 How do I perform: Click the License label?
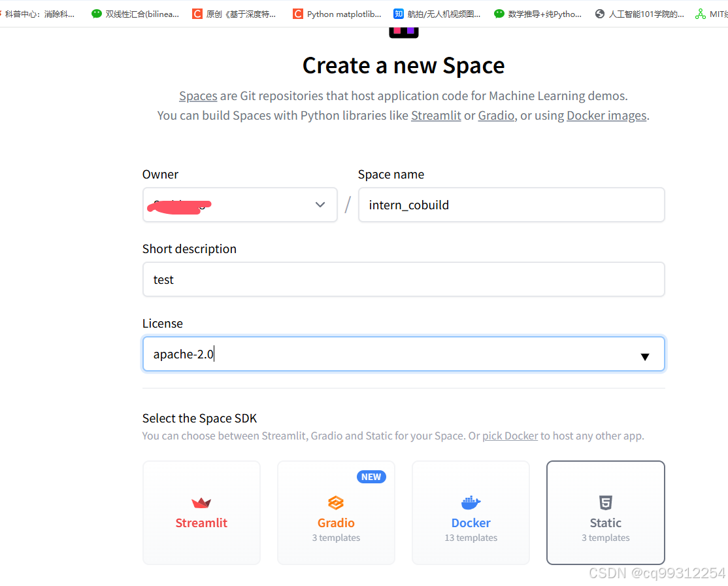(163, 324)
